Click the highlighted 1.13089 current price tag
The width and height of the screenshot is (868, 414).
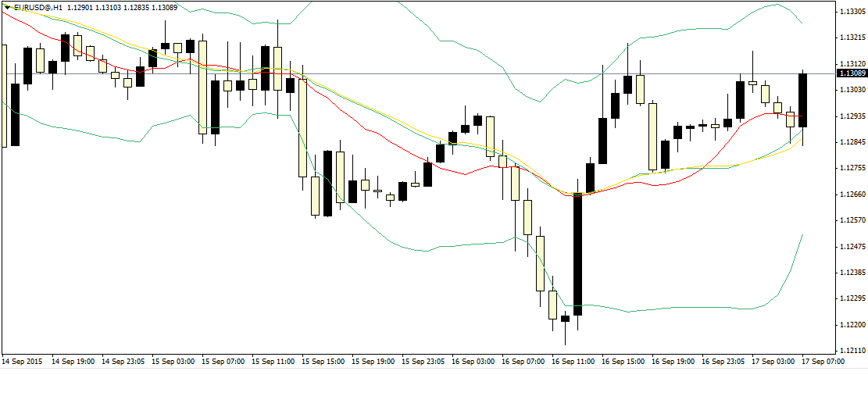click(x=852, y=73)
